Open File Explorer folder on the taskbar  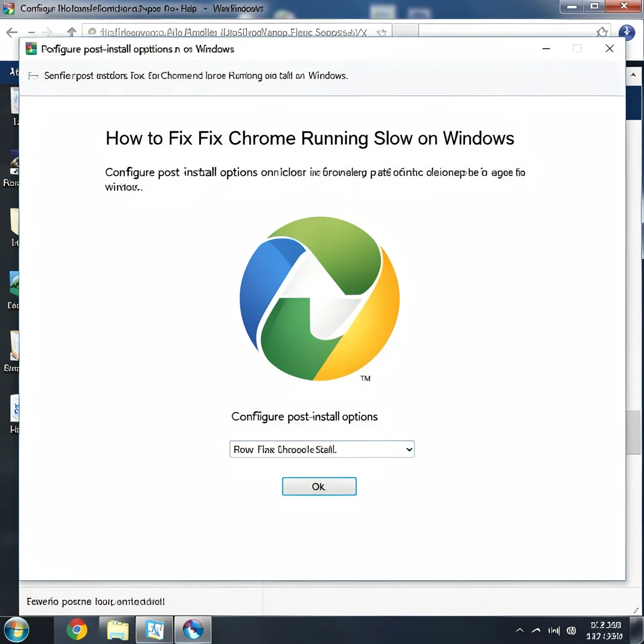click(x=118, y=630)
